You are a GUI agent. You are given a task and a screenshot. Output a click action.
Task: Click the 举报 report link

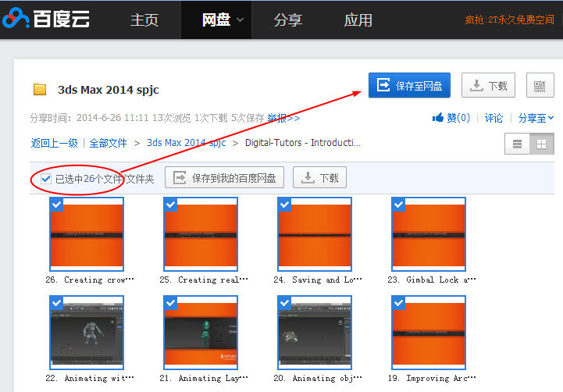[x=283, y=118]
